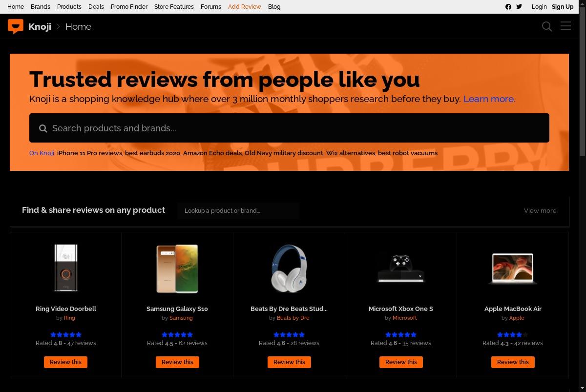The width and height of the screenshot is (586, 392).
Task: Click Samsung Galaxy S10 star rating
Action: pos(177,334)
